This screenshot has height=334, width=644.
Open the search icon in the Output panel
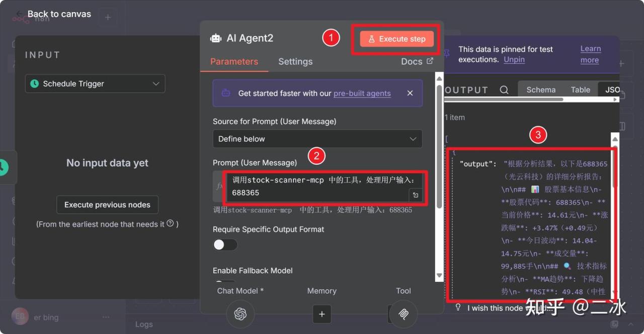coord(504,90)
